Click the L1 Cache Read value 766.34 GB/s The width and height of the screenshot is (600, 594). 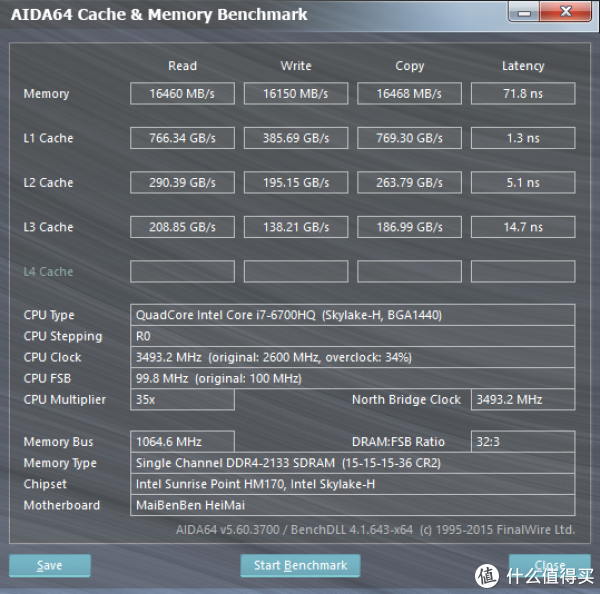[182, 138]
